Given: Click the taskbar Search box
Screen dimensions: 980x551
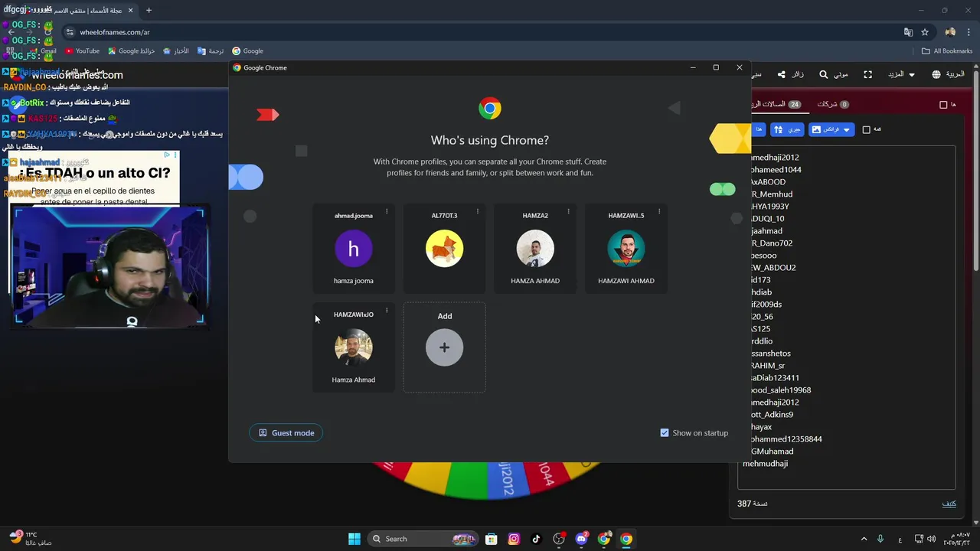Looking at the screenshot, I should pyautogui.click(x=424, y=539).
